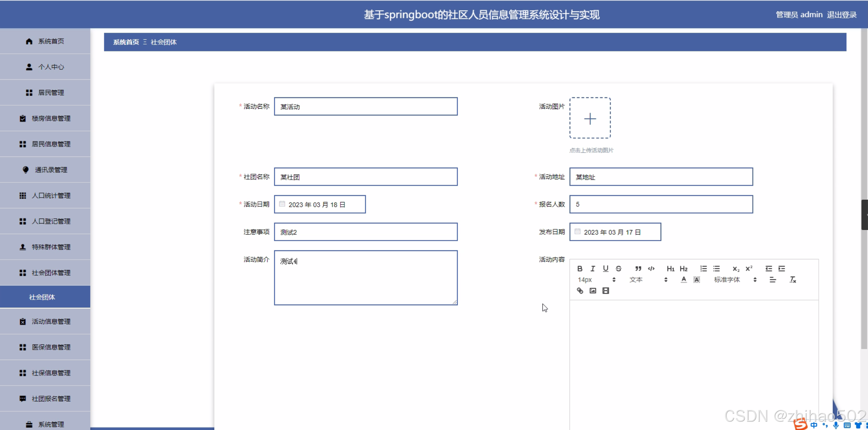Screen dimensions: 868x430
Task: Click the insert image icon in editor
Action: (593, 291)
